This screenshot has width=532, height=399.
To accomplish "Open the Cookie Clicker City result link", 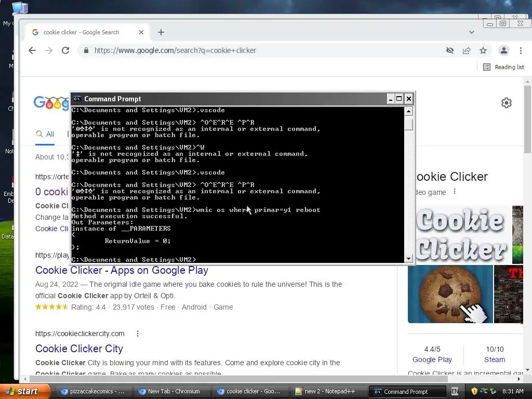I will tap(79, 349).
